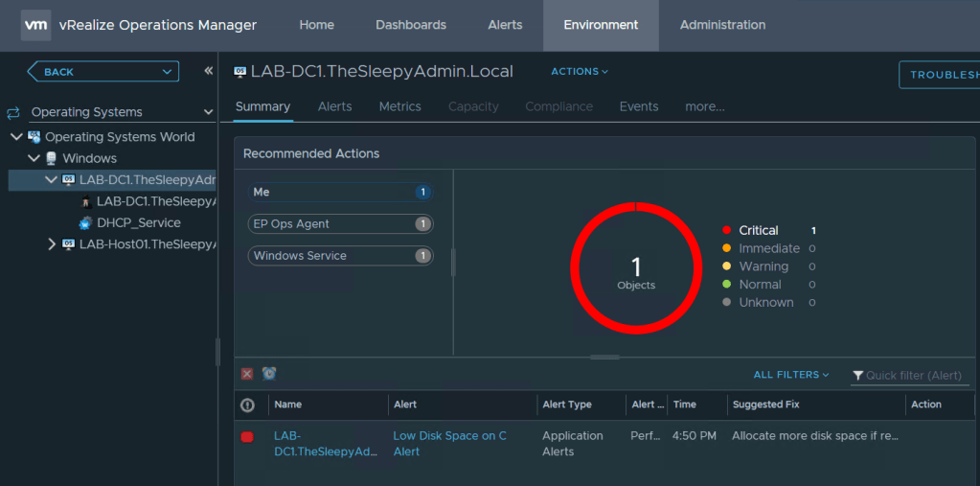Click the refresh icon beside Operating Systems

click(13, 112)
